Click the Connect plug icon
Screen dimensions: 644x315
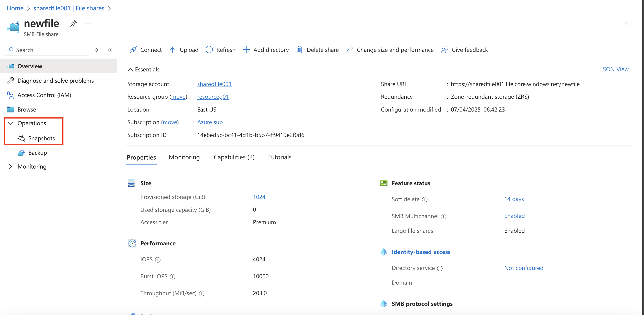pos(133,50)
